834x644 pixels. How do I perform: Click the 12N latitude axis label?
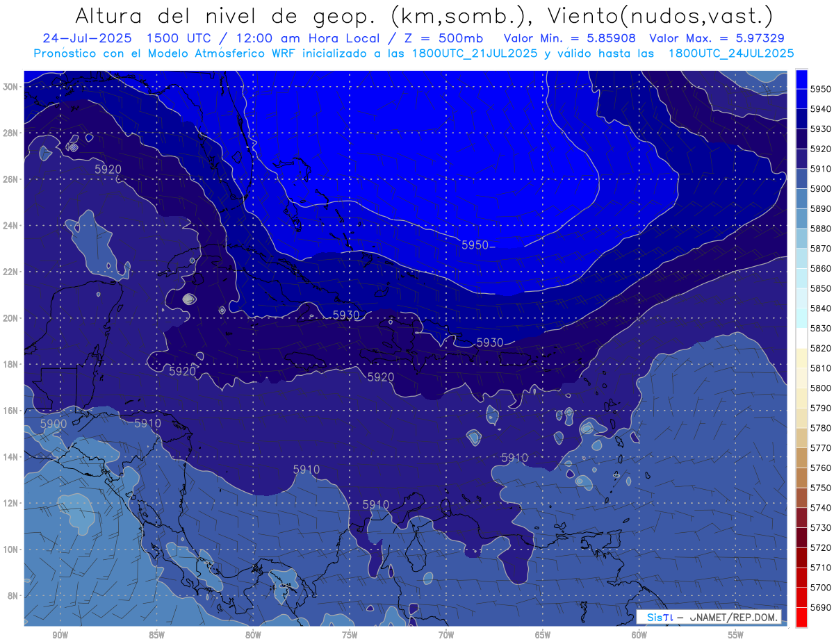click(11, 503)
